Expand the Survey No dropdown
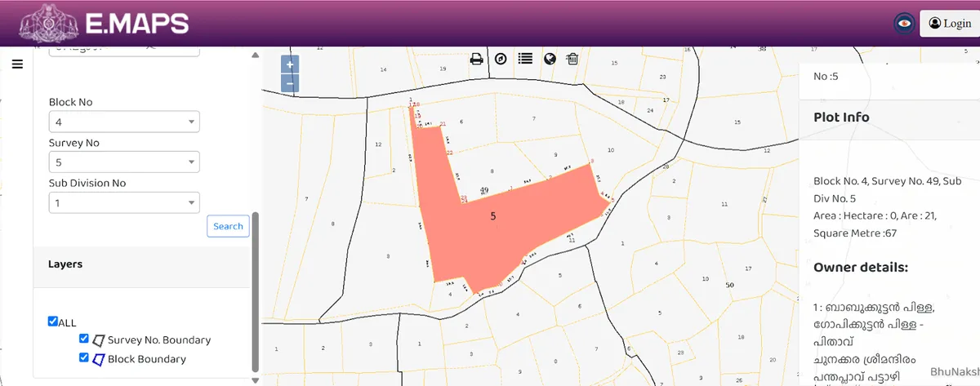980x386 pixels. pos(124,162)
